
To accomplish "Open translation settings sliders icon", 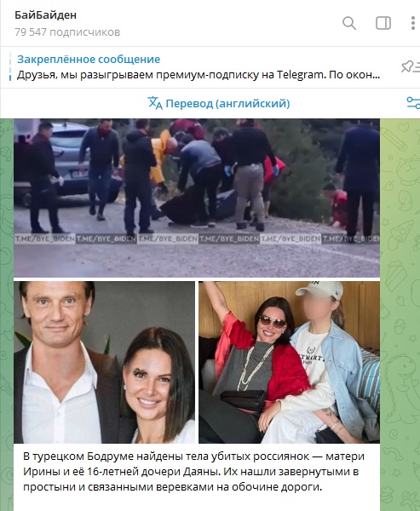I will click(413, 103).
